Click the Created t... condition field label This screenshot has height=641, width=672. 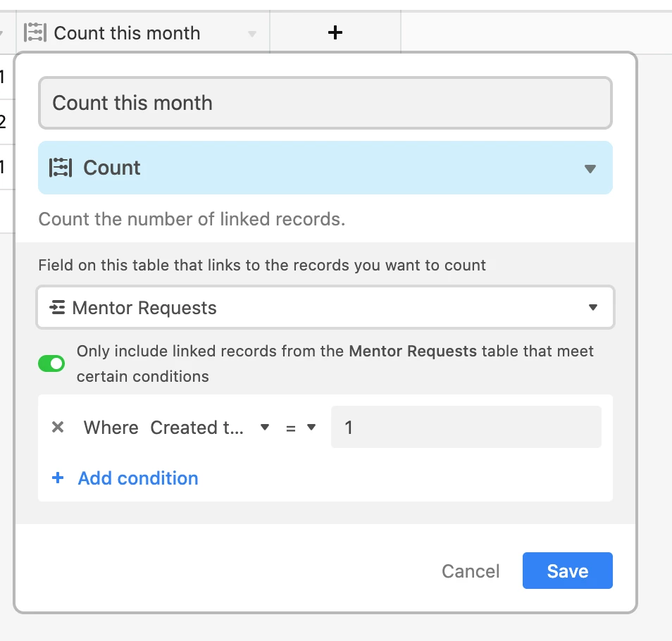[x=197, y=428]
